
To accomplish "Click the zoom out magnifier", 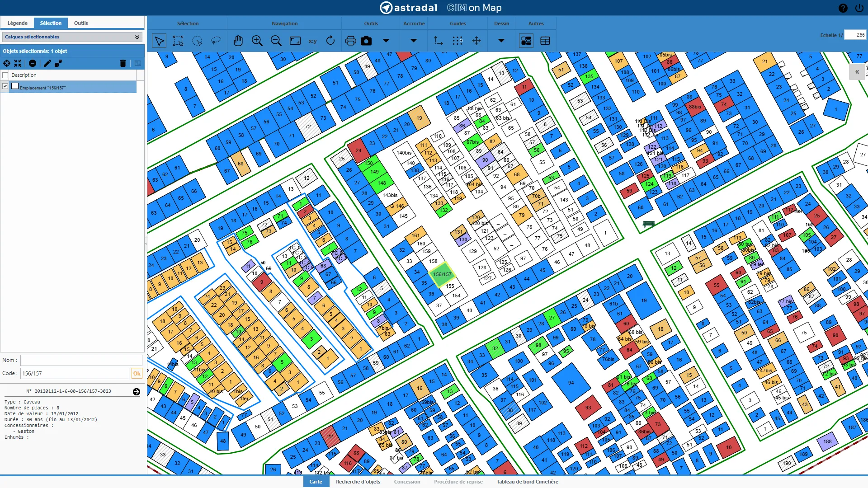I will [x=276, y=41].
